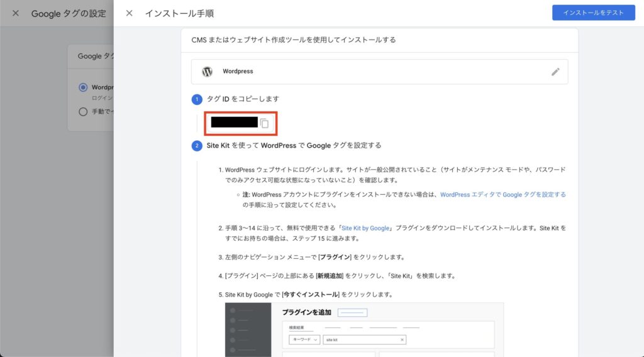The width and height of the screenshot is (644, 357).
Task: Open the WordPress エディタで Google タグを設定する link
Action: pyautogui.click(x=502, y=194)
